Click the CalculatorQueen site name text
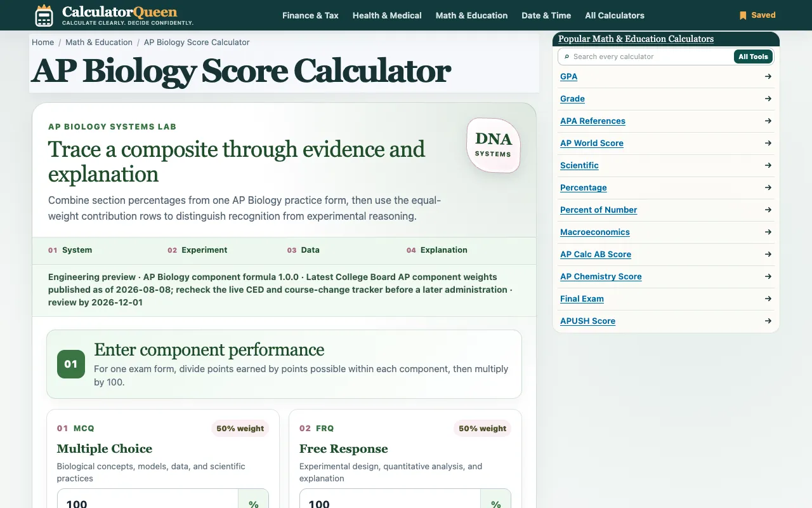Image resolution: width=812 pixels, height=508 pixels. pos(120,11)
